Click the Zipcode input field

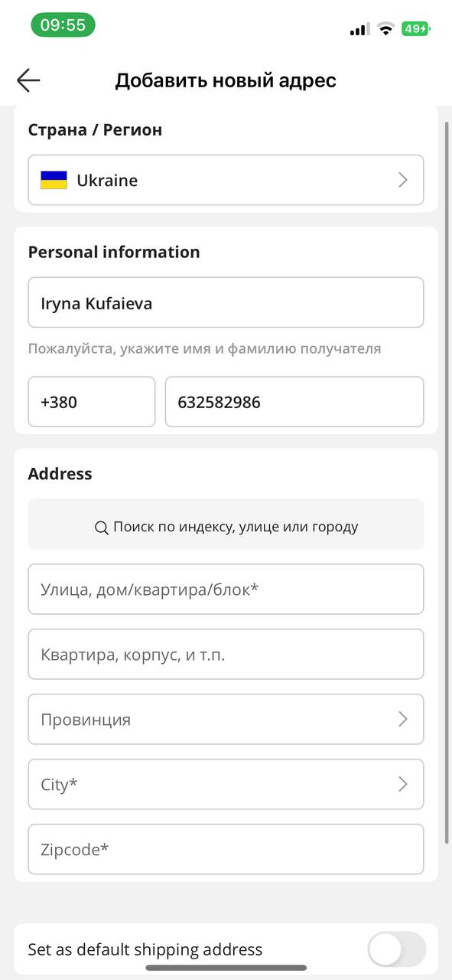pos(226,849)
